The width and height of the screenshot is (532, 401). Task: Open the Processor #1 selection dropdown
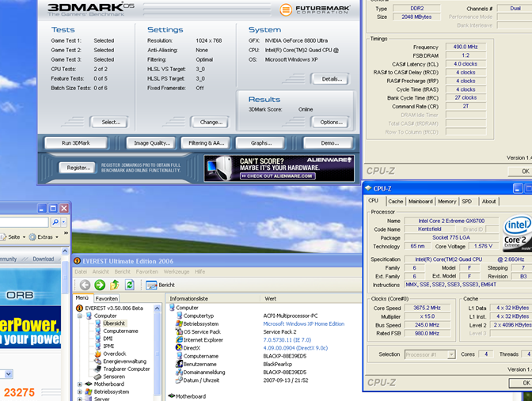click(451, 354)
